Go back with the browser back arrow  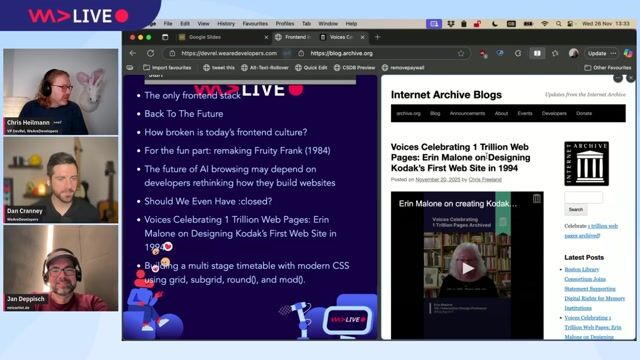133,53
